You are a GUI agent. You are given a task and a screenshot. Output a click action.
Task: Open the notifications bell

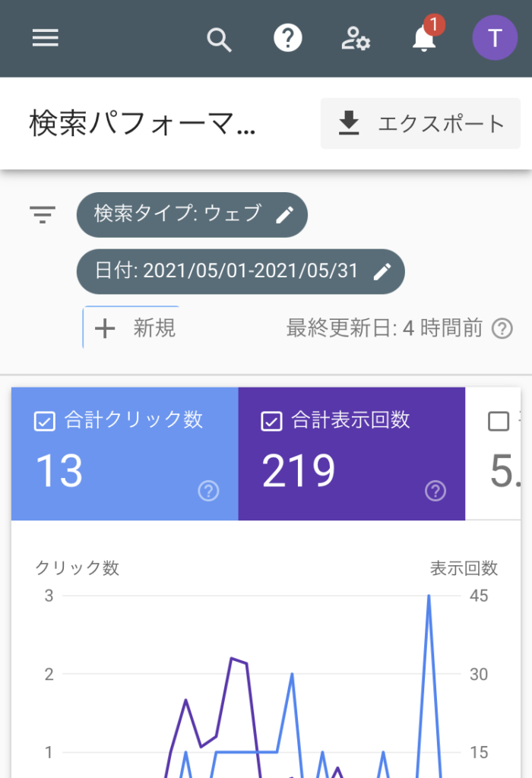(424, 38)
